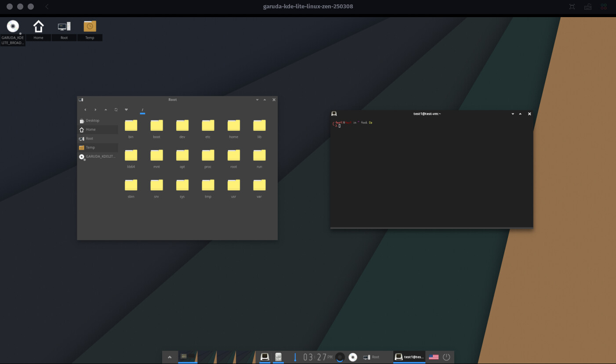The height and width of the screenshot is (364, 616).
Task: Launch file manager from taskbar launcher
Action: 278,357
